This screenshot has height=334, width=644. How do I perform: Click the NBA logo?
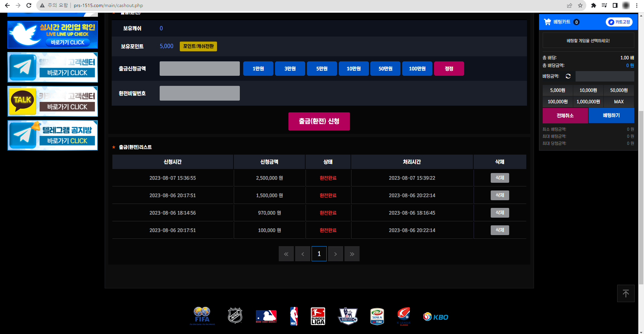(x=294, y=316)
